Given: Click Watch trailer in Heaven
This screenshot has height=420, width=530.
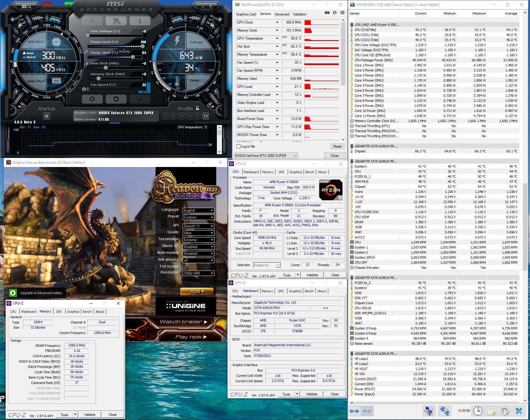Looking at the screenshot, I should pos(183,322).
